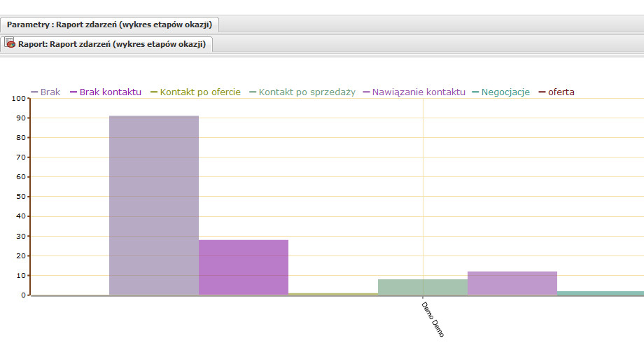The height and width of the screenshot is (350, 644).
Task: Click the purple Brak kontaktu bar
Action: 244,267
